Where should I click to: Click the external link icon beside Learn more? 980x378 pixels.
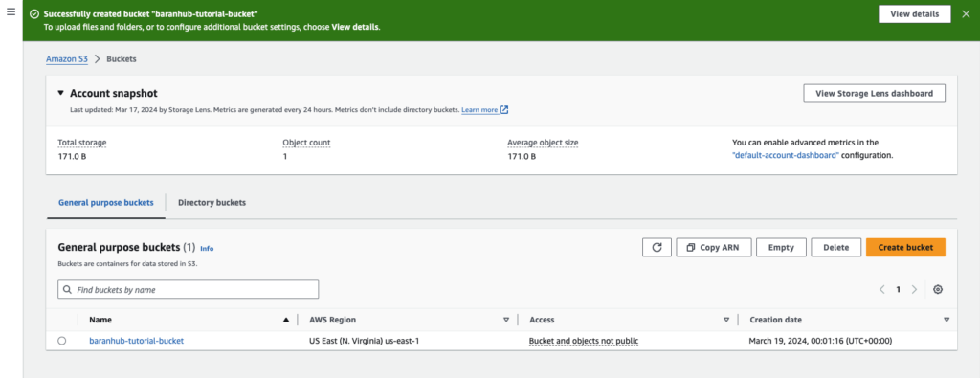pyautogui.click(x=504, y=110)
